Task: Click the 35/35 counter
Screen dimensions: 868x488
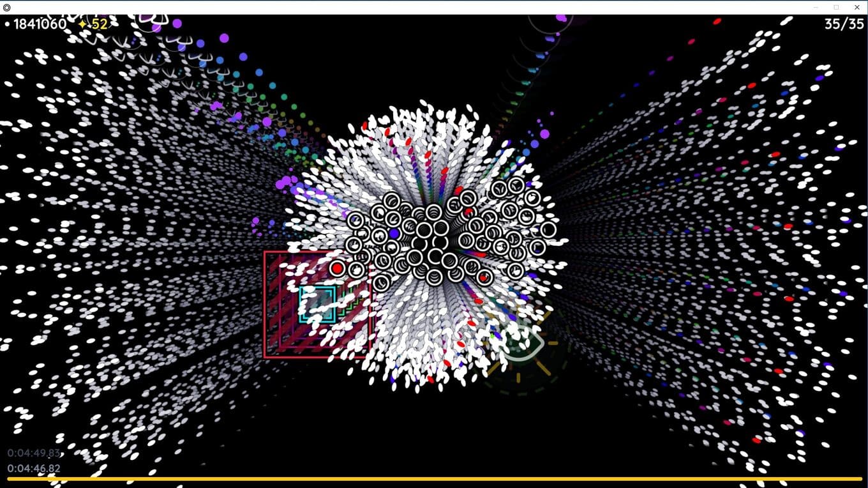Action: [x=844, y=24]
